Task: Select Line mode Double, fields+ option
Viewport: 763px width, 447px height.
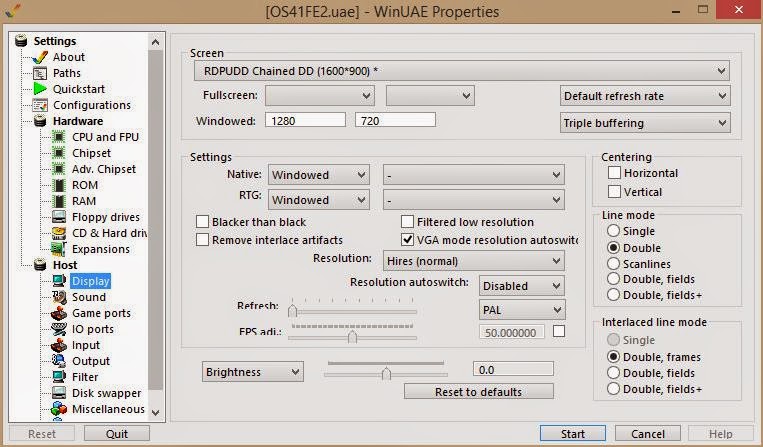Action: (x=614, y=295)
